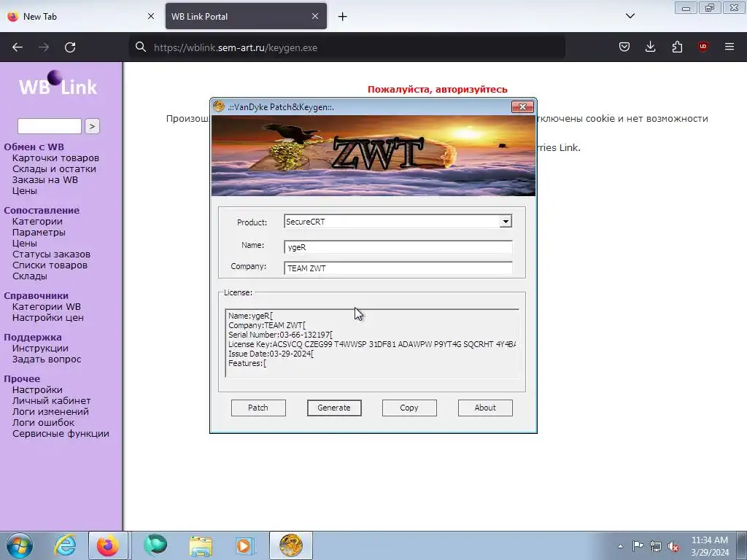747x560 pixels.
Task: Click the address bar URL field
Action: (x=347, y=47)
